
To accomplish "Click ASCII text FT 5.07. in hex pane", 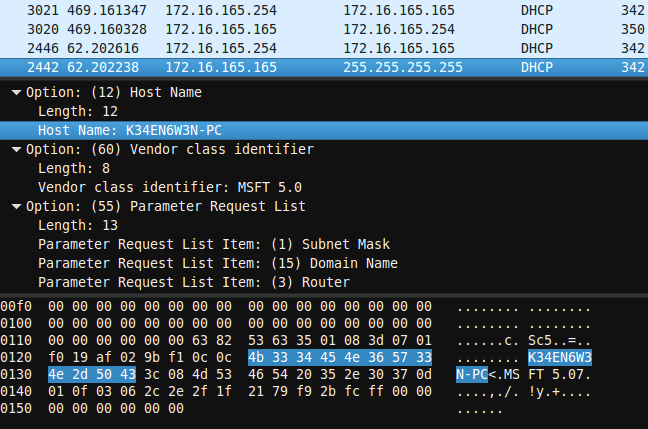I will coord(560,374).
